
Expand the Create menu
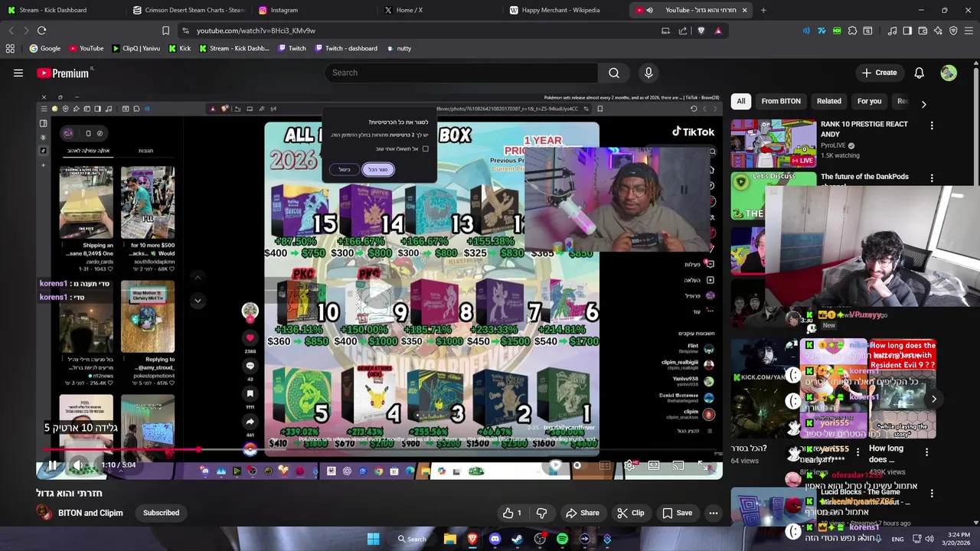click(x=879, y=73)
